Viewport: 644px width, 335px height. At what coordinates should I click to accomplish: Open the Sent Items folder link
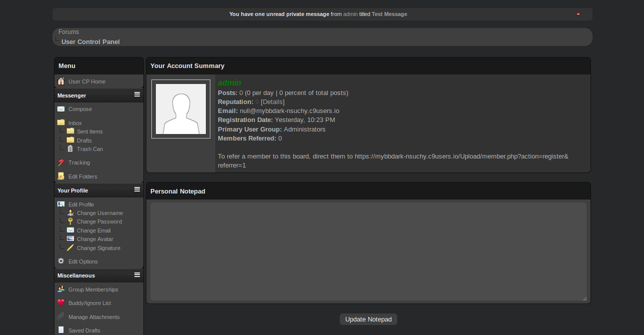point(90,131)
